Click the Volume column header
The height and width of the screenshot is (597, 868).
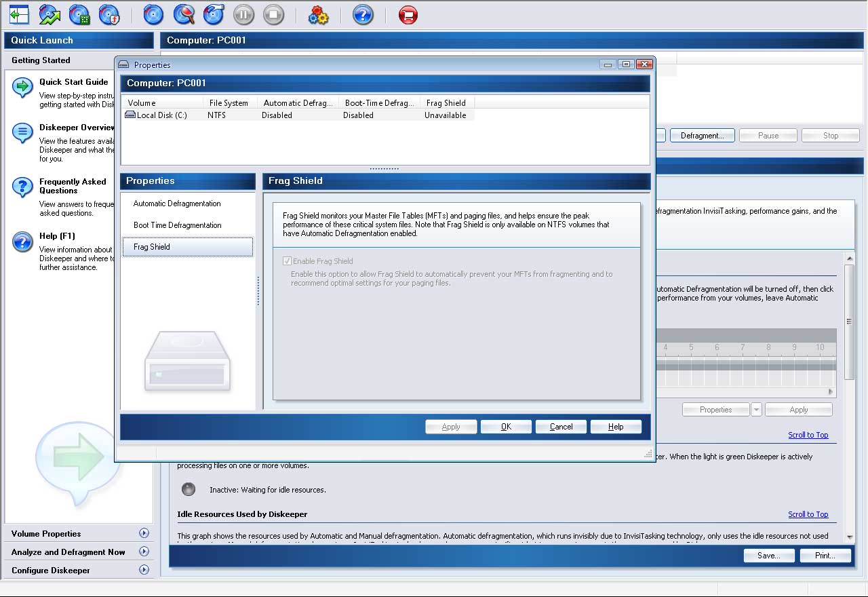[162, 103]
